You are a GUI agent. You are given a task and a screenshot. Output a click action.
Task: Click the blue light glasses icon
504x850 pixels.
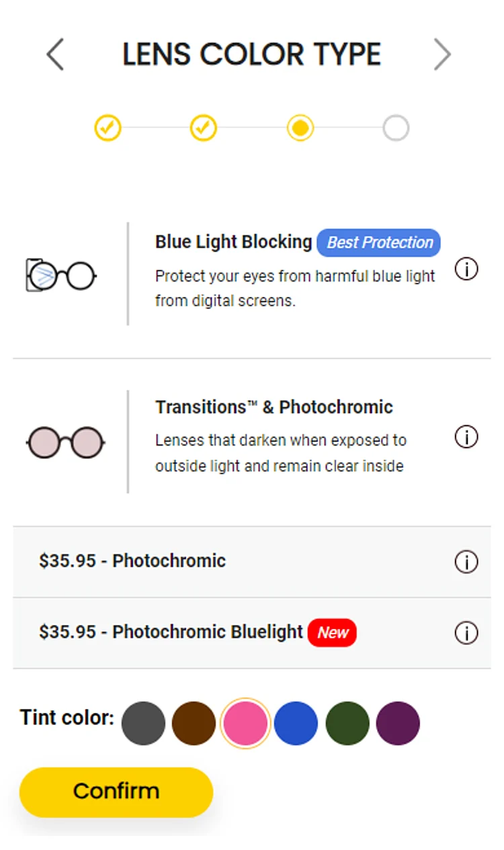61,275
